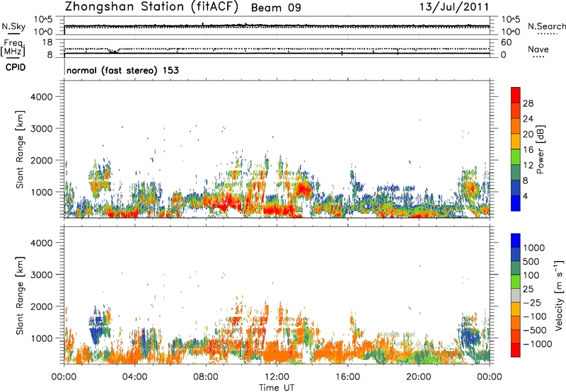Click the velocity panel 'Slant Range [km]' label
Viewport: 566px width, 392px height.
(20, 296)
